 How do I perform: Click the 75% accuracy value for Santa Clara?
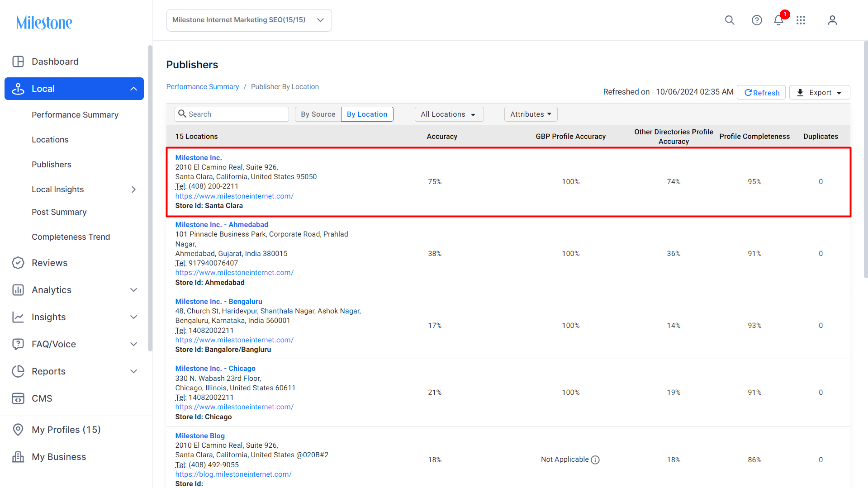(x=435, y=182)
